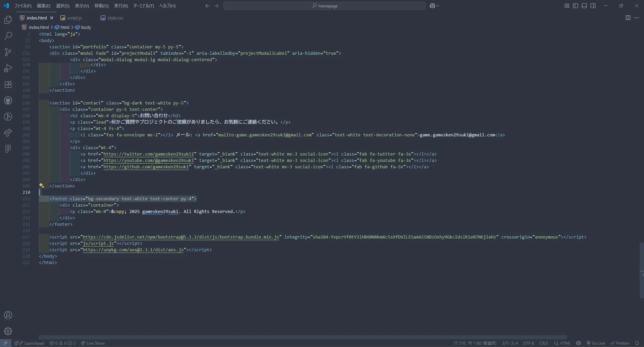644x347 pixels.
Task: Show code actions lightbulb on line 209
Action: [42, 185]
